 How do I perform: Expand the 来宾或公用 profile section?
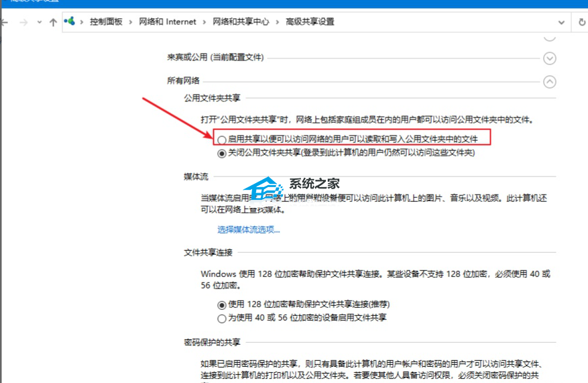550,58
